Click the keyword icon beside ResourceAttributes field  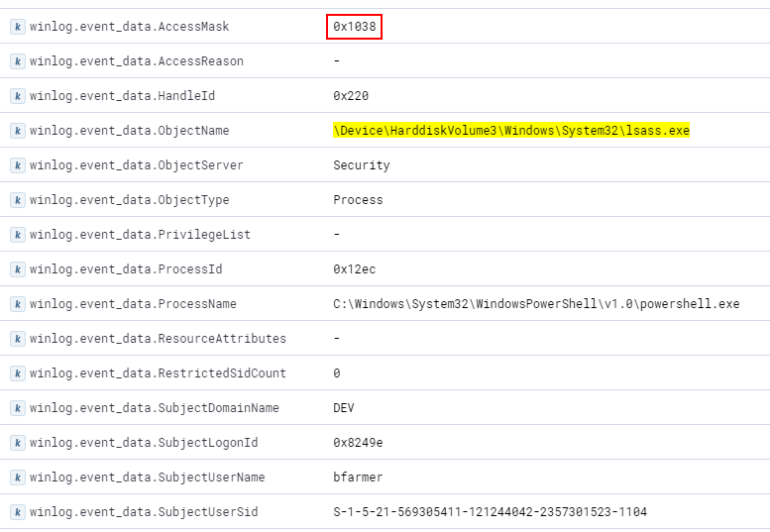point(17,339)
